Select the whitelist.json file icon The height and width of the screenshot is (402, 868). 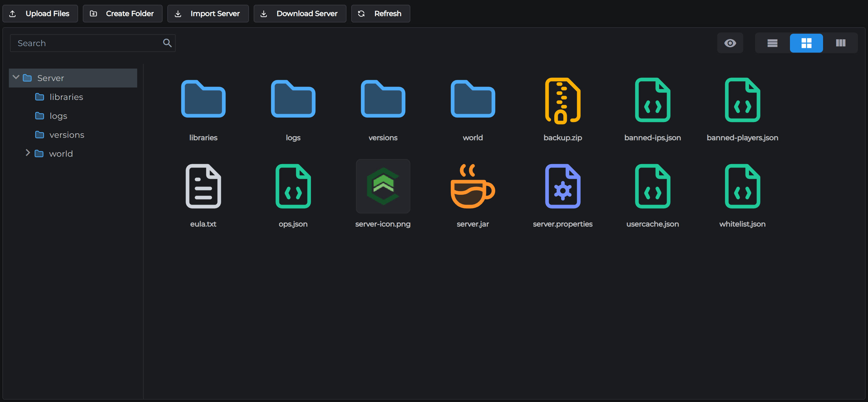click(742, 186)
